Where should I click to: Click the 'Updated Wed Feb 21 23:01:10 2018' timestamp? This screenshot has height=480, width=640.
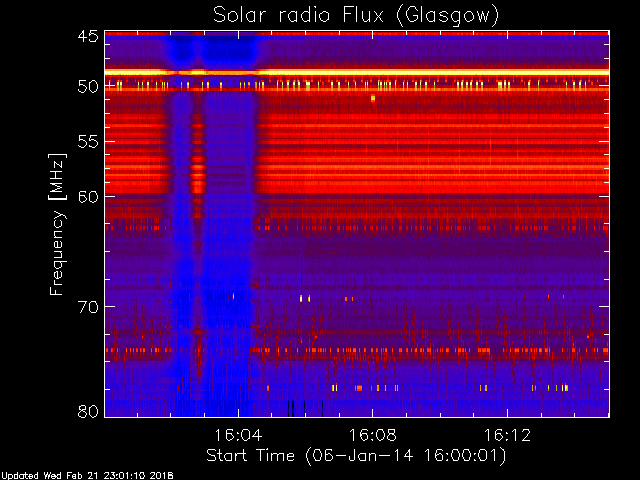(x=87, y=476)
